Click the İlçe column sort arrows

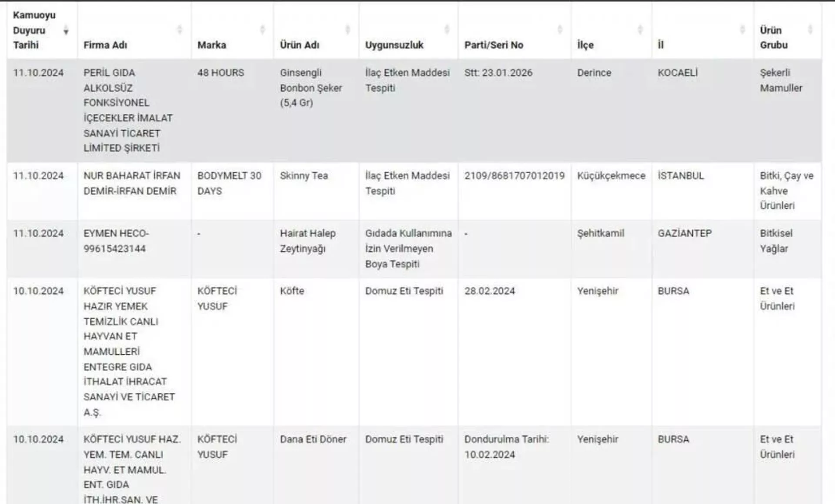tap(640, 30)
